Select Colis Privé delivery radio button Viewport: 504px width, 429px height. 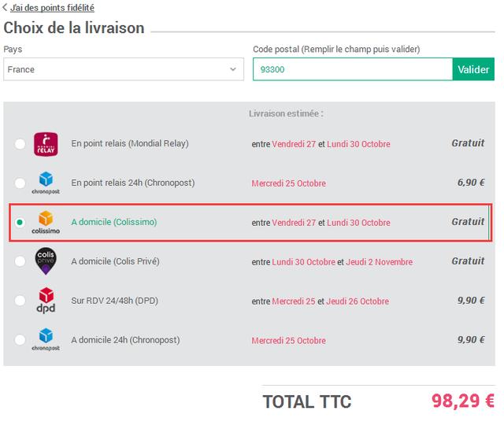(20, 261)
